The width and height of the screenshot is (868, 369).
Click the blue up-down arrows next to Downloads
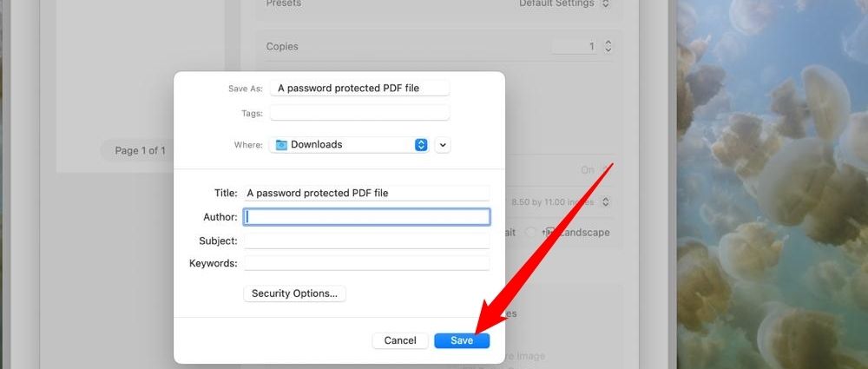[421, 145]
